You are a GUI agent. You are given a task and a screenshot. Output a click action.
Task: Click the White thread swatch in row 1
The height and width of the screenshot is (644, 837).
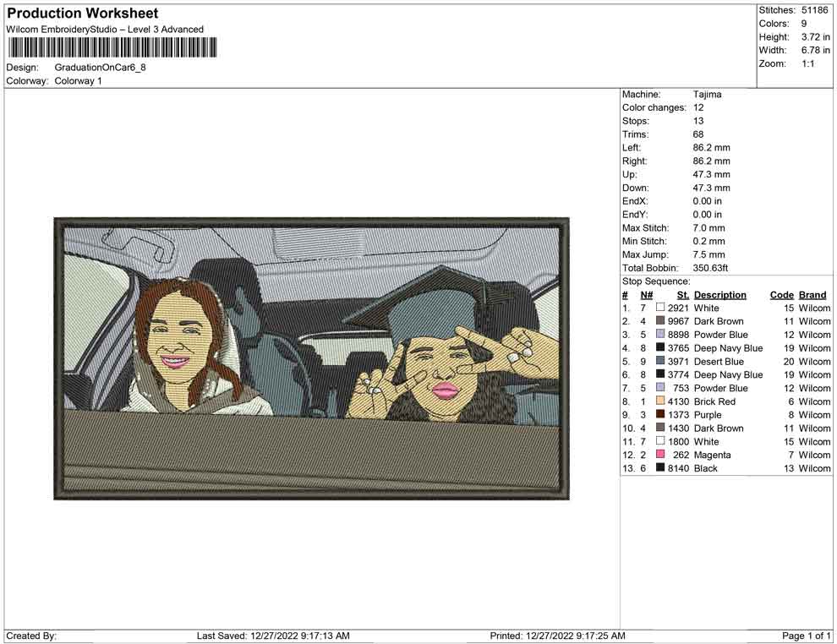pyautogui.click(x=660, y=308)
